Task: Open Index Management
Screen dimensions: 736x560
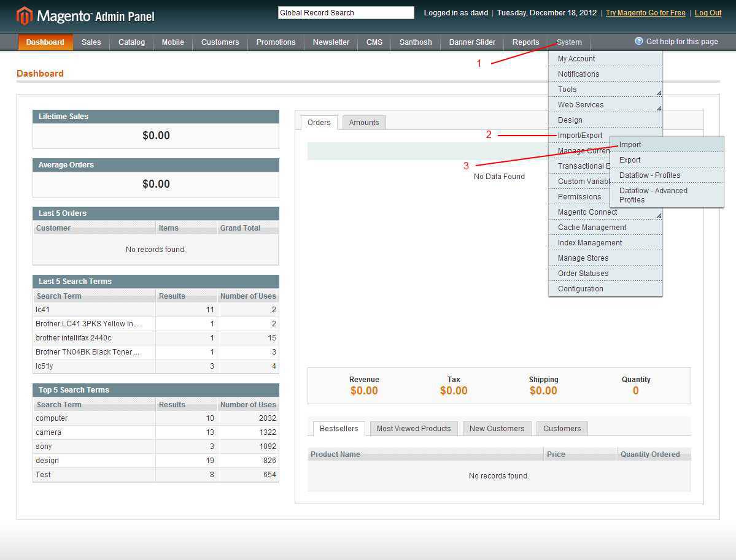Action: (x=589, y=242)
